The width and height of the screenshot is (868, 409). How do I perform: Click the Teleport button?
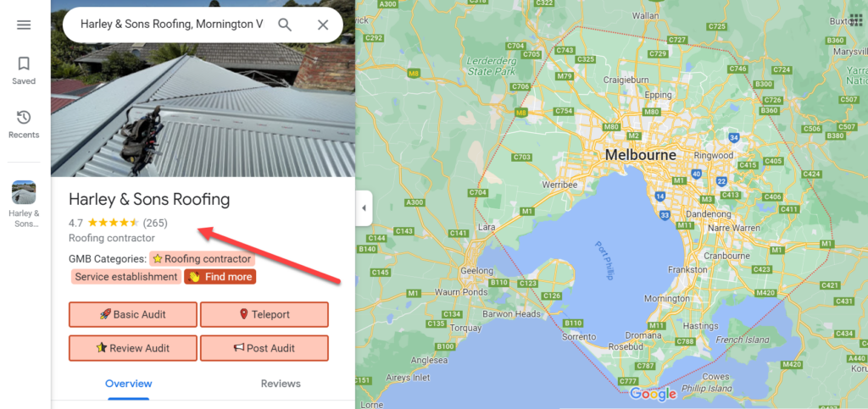[x=264, y=314]
